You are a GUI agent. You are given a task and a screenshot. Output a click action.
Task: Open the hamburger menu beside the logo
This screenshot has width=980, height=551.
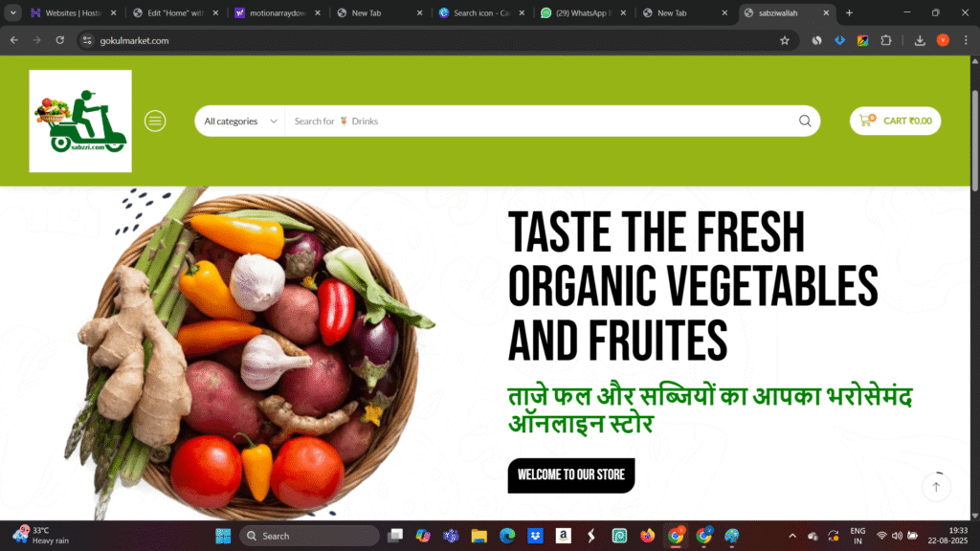(x=155, y=121)
